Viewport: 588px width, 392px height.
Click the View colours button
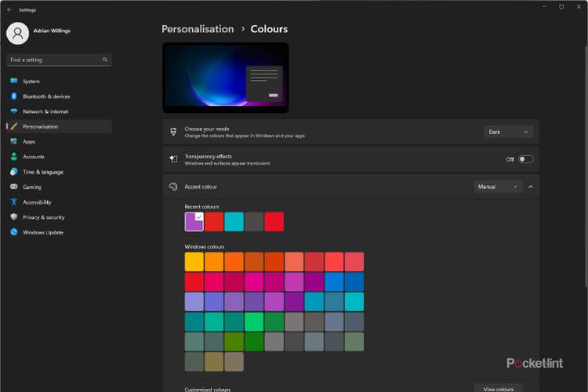[498, 388]
